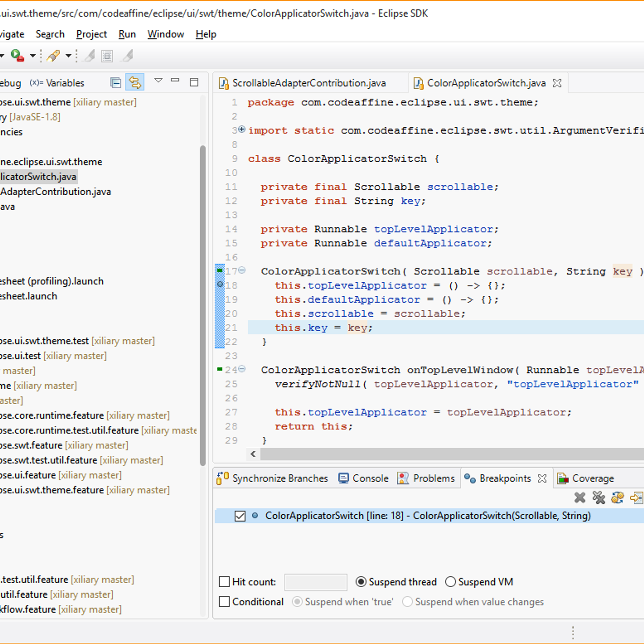Click the Problems tab icon

403,478
